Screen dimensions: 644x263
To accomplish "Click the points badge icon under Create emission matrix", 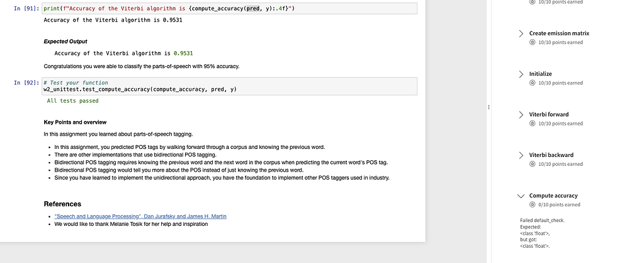I will 533,42.
